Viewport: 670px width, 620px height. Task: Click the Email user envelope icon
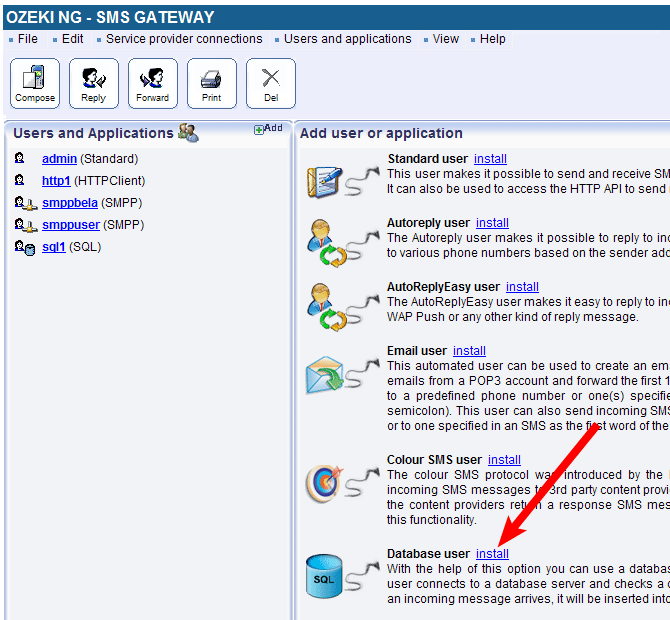[325, 375]
